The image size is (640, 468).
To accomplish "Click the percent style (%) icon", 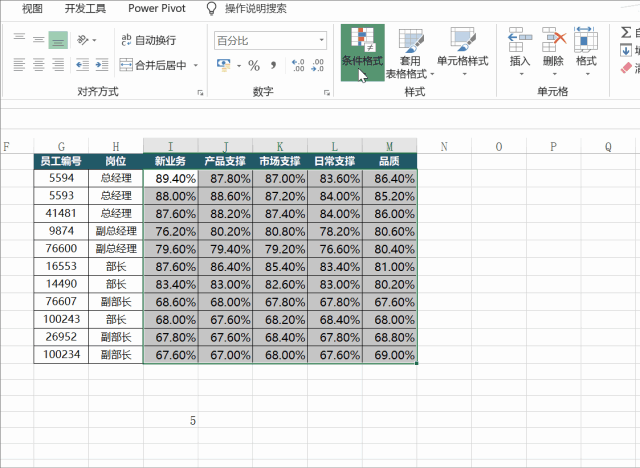I will point(253,66).
